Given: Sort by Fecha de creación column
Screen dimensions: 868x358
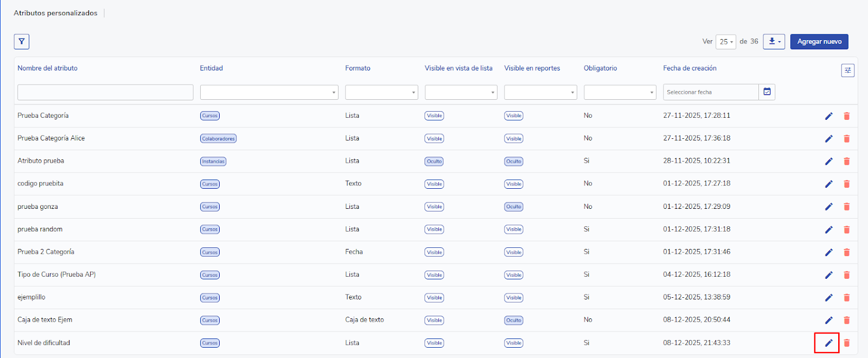Looking at the screenshot, I should tap(690, 68).
